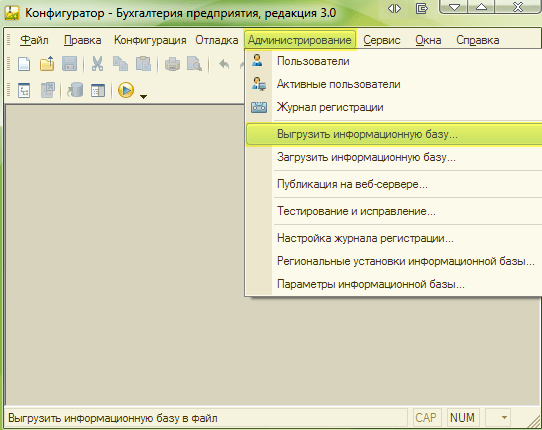The image size is (542, 430).
Task: Click the New document toolbar icon
Action: (24, 64)
